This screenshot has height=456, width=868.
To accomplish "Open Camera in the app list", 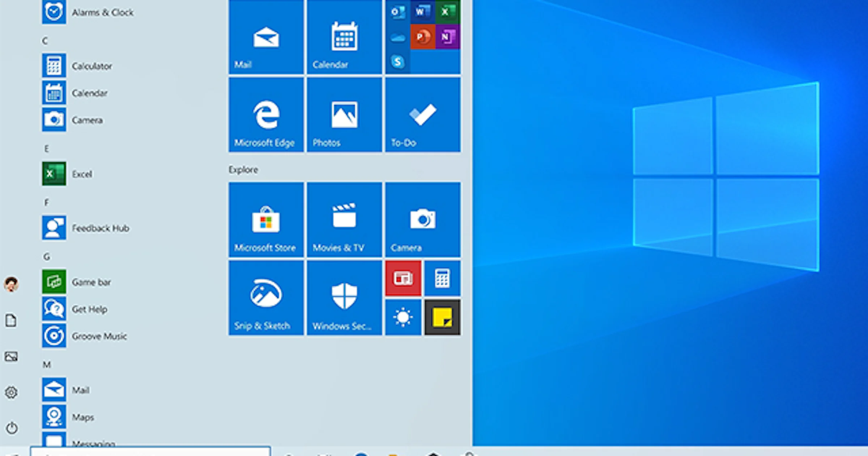I will click(x=73, y=120).
